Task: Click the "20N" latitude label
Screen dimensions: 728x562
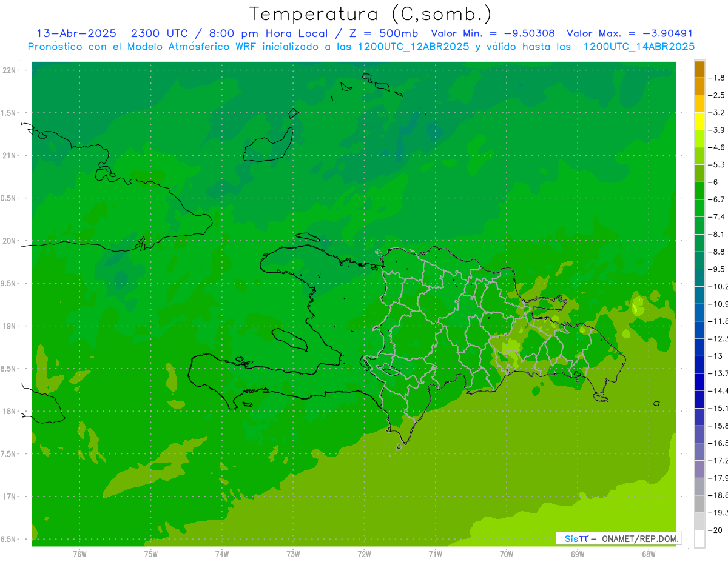Action: pos(9,241)
